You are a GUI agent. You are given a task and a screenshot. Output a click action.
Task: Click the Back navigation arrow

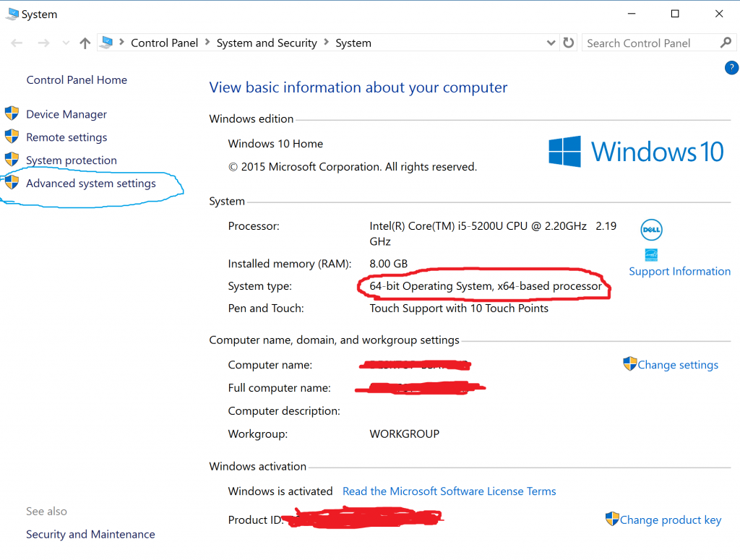[17, 43]
